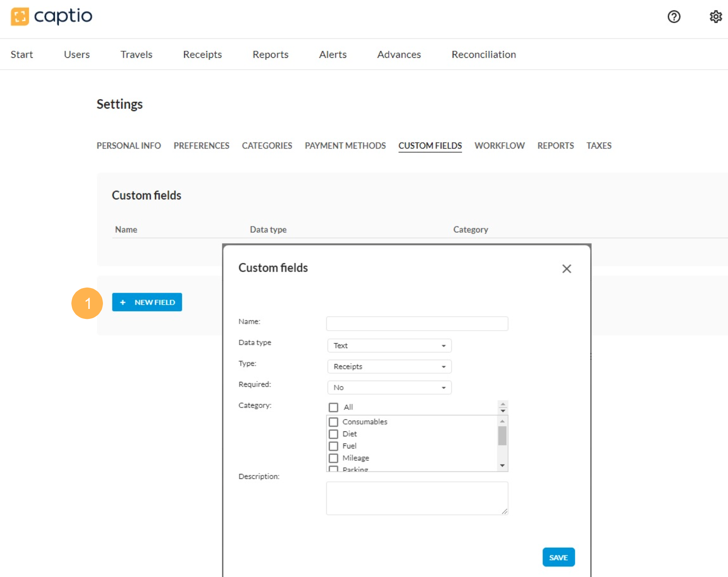This screenshot has height=577, width=728.
Task: Open the Alerts menu item
Action: 333,54
